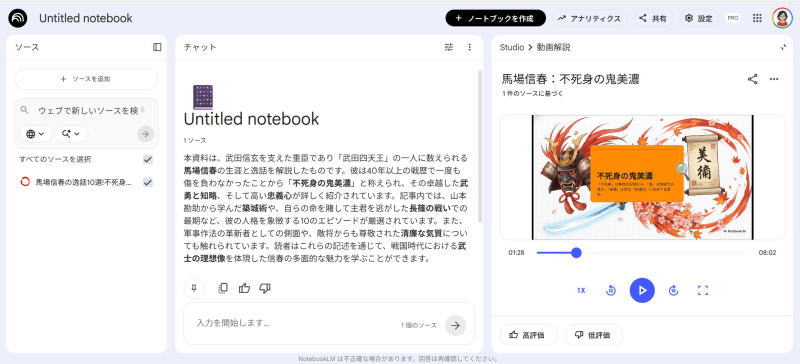Skip video forward ten seconds
This screenshot has height=364, width=800.
pyautogui.click(x=673, y=290)
